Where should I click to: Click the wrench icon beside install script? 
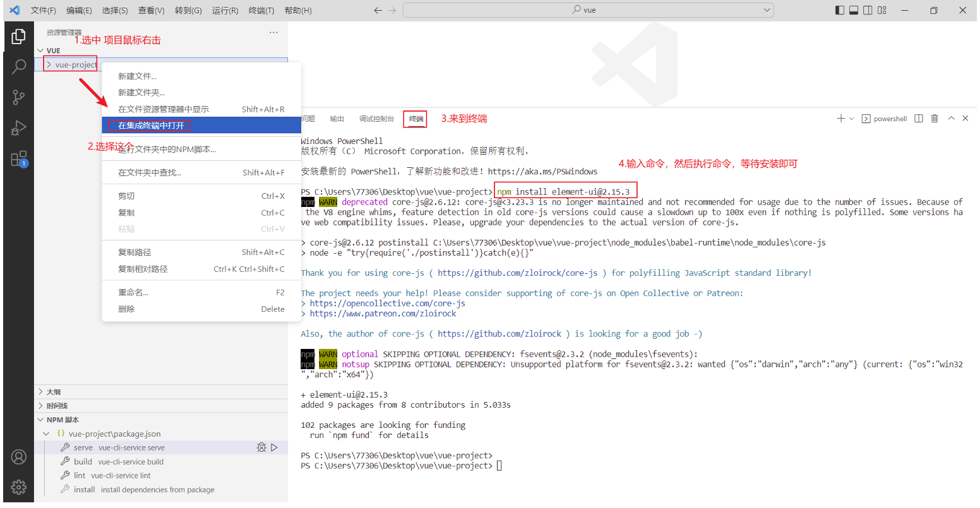click(x=65, y=489)
